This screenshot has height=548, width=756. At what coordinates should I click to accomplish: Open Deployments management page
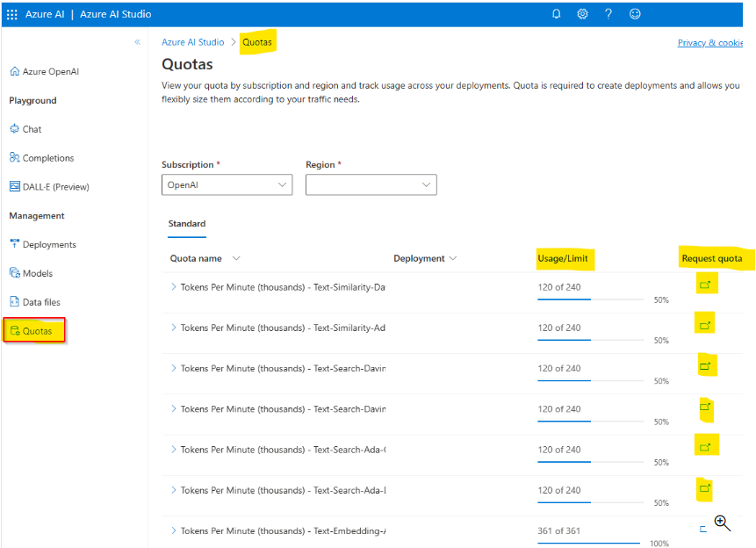tap(43, 244)
